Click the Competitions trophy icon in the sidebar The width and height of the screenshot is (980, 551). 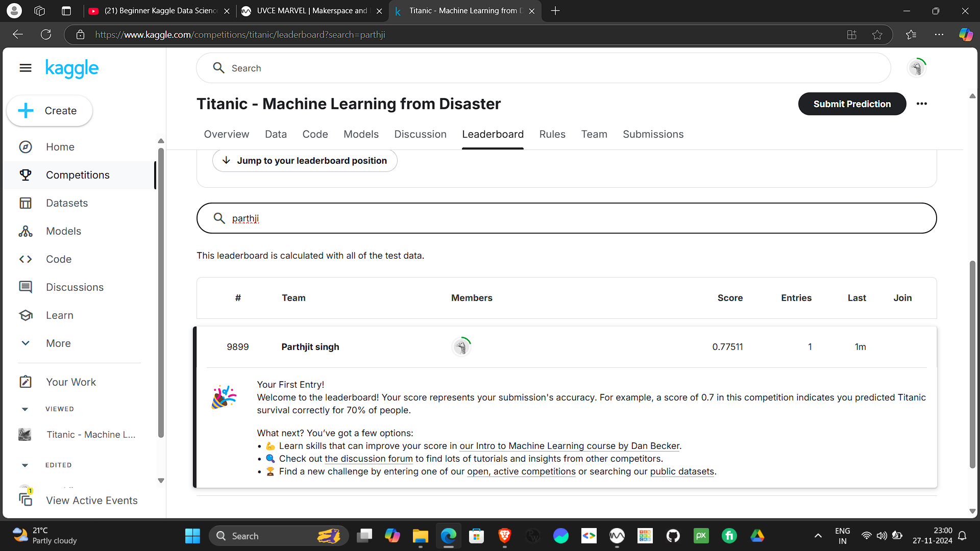click(x=26, y=175)
